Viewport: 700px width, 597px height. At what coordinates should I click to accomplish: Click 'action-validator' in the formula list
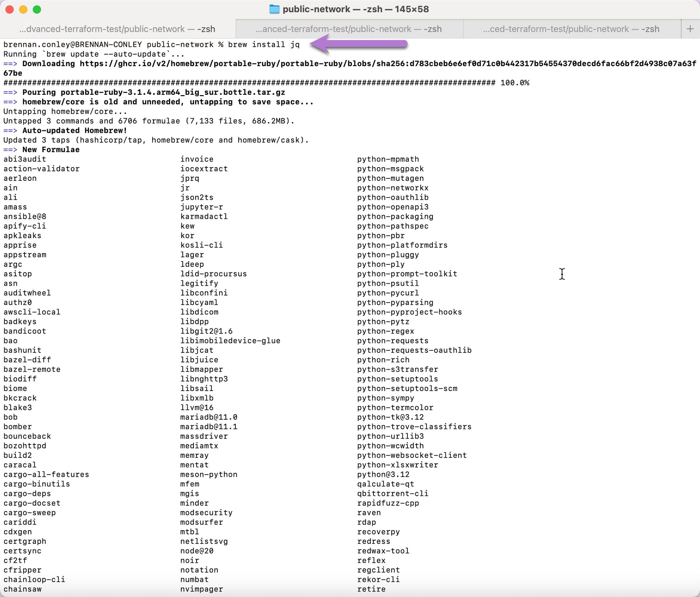click(x=42, y=169)
